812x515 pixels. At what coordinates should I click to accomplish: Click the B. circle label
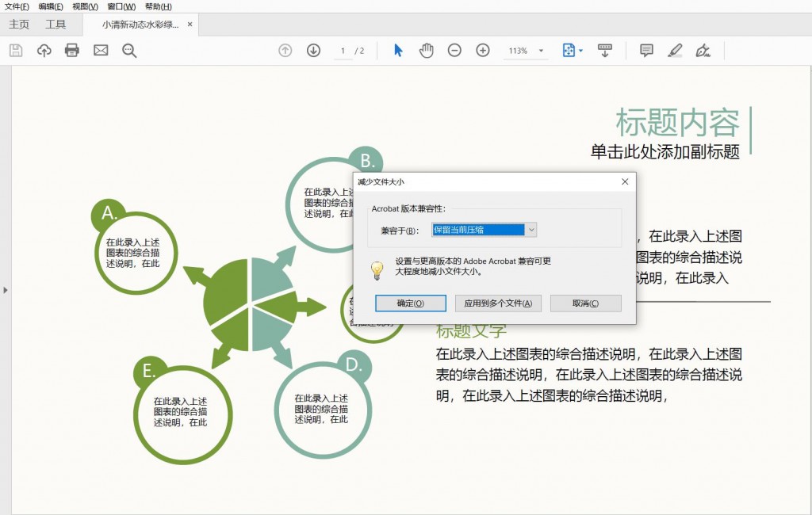tap(366, 161)
